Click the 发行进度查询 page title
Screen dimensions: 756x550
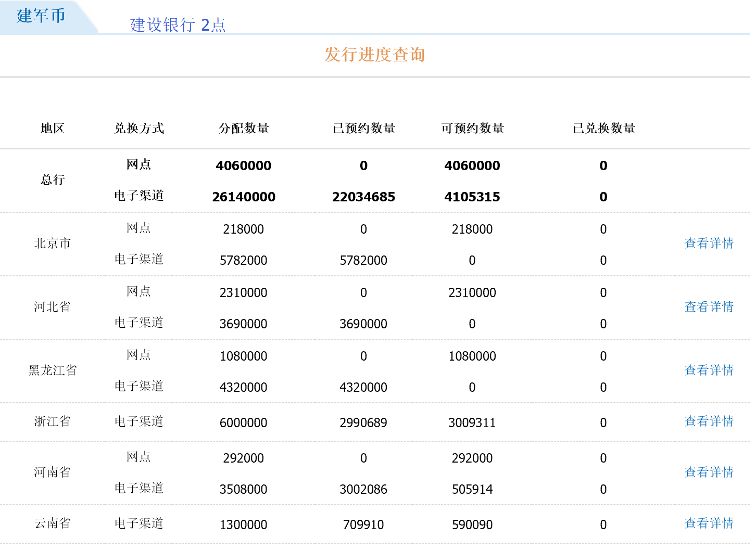pos(374,55)
